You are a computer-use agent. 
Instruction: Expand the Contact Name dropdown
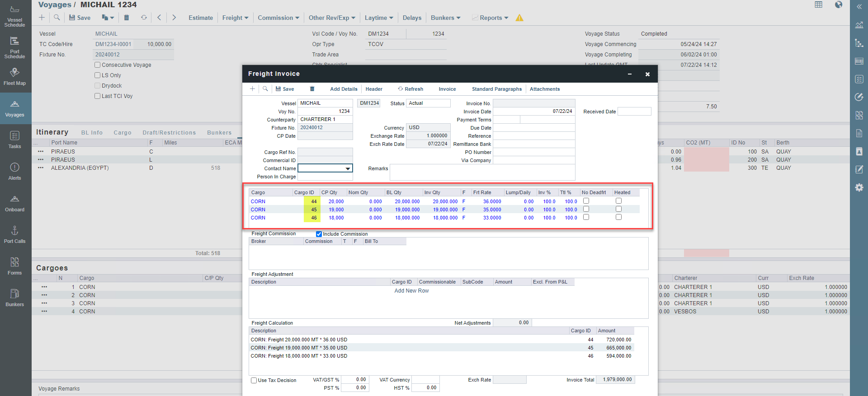click(x=348, y=168)
